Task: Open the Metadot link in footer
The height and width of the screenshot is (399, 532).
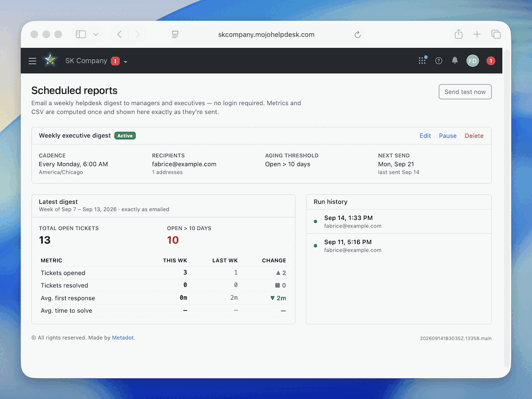Action: click(x=123, y=338)
